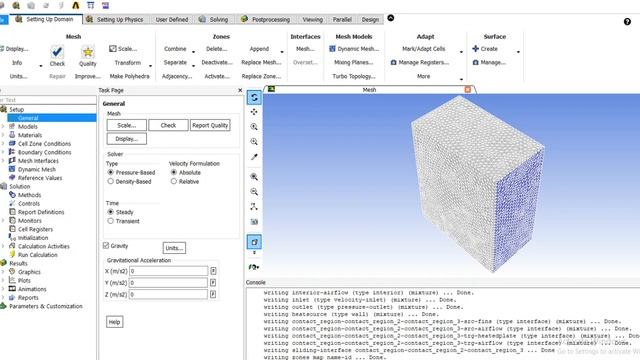Viewport: 640px width, 360px height.
Task: Select Boundary Conditions in the tree
Action: [44, 152]
